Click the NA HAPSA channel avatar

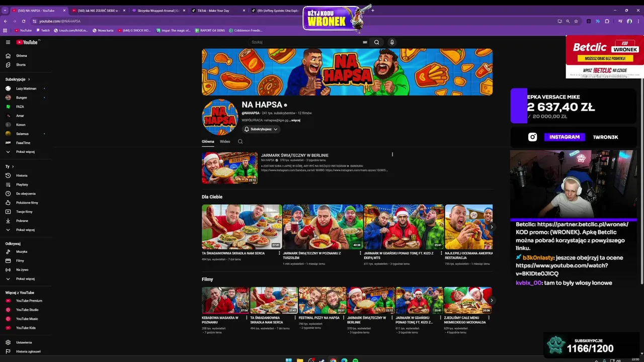(220, 117)
